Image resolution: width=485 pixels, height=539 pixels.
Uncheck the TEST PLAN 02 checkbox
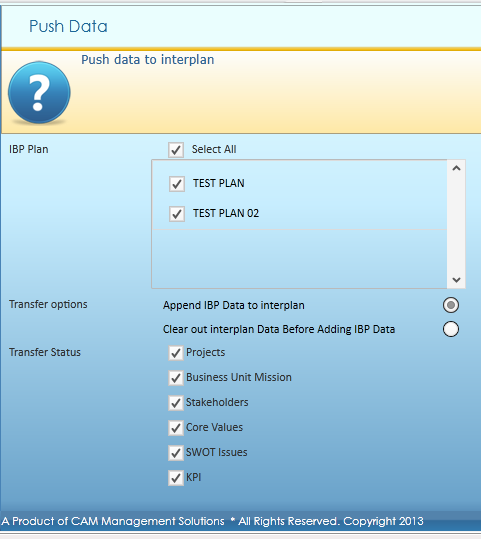pyautogui.click(x=177, y=214)
